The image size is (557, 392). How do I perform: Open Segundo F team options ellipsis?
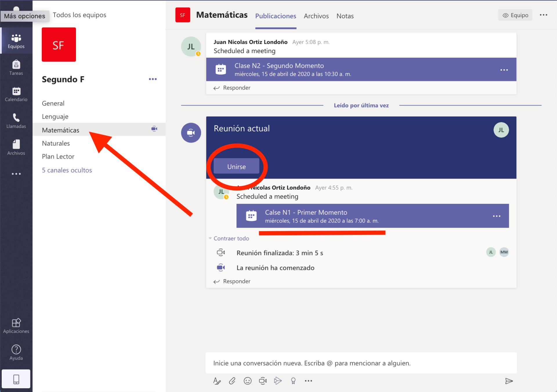pos(153,79)
